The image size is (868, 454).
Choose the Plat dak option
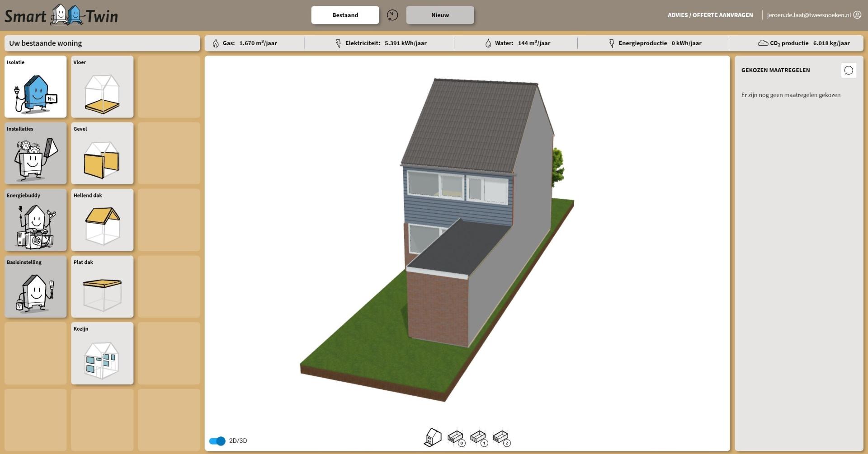102,287
